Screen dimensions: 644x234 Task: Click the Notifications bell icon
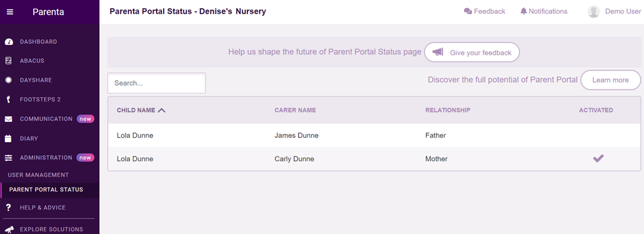click(523, 11)
